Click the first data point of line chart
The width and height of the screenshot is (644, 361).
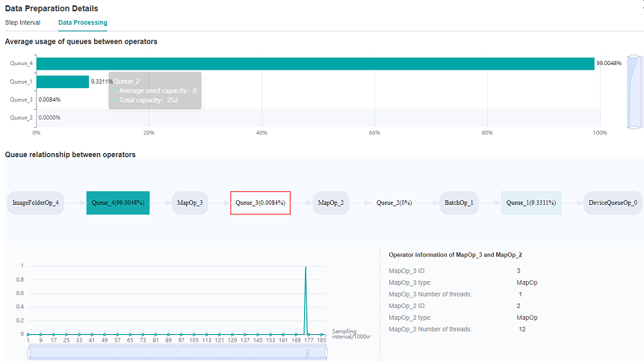pos(28,334)
